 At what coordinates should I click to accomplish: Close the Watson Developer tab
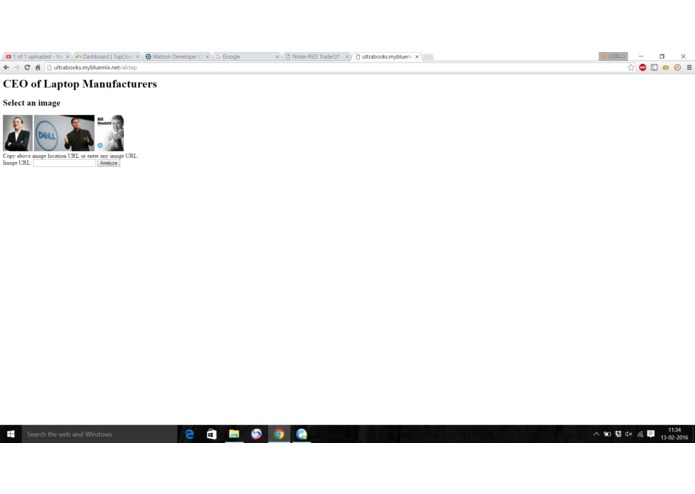[207, 57]
